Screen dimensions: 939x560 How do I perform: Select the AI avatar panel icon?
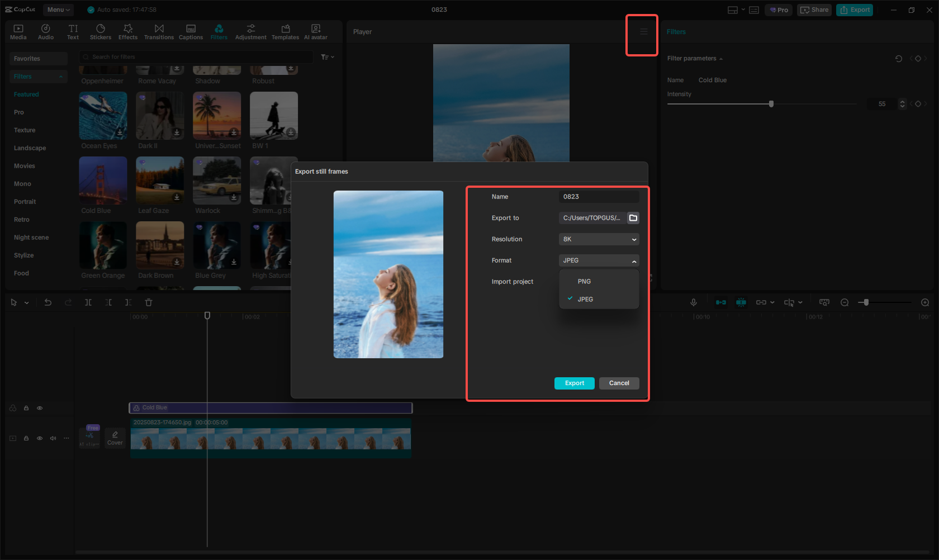[315, 31]
